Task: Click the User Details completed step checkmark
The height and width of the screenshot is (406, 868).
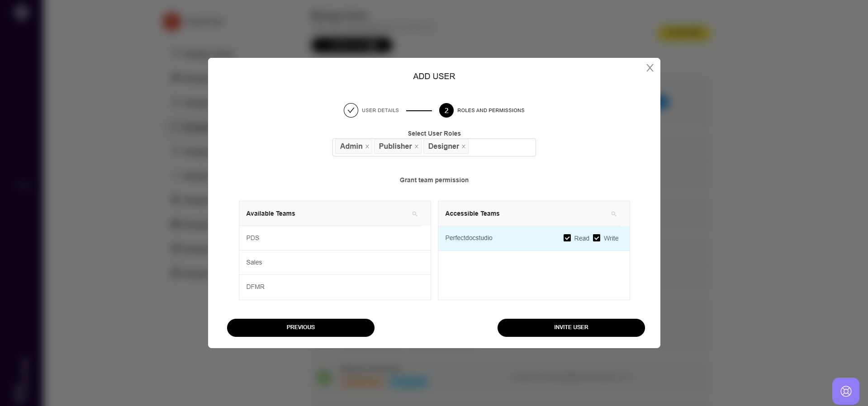Action: click(x=351, y=110)
